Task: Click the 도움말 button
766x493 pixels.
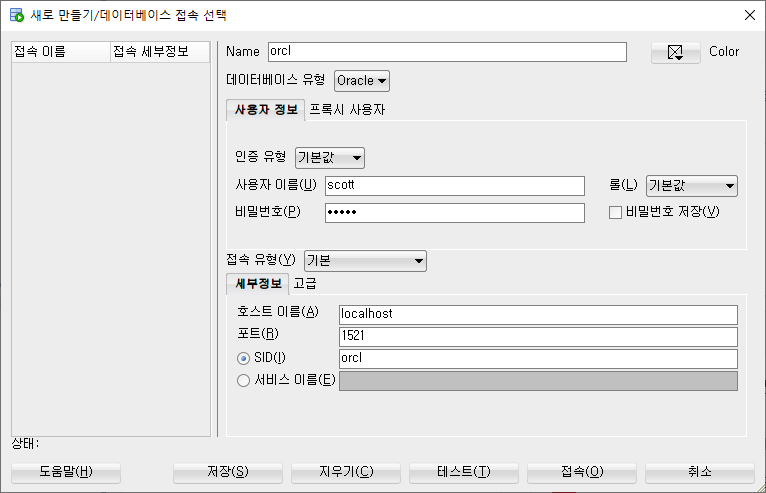Action: pos(66,472)
